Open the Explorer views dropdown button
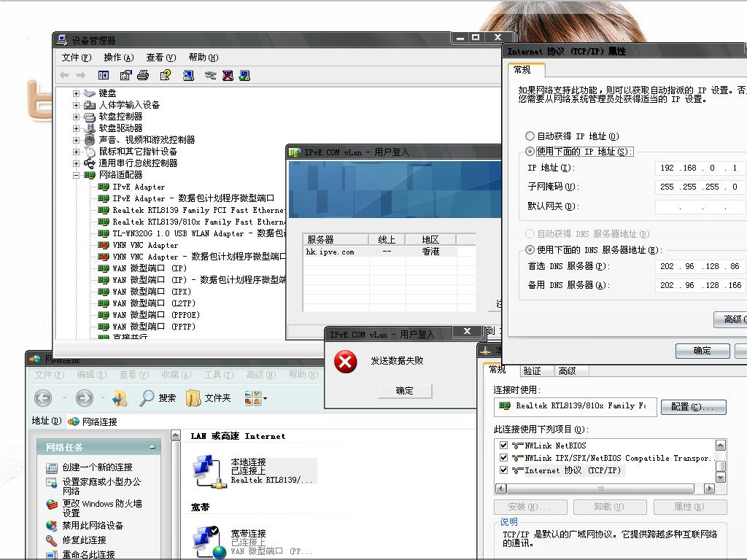This screenshot has width=747, height=560. 255,398
